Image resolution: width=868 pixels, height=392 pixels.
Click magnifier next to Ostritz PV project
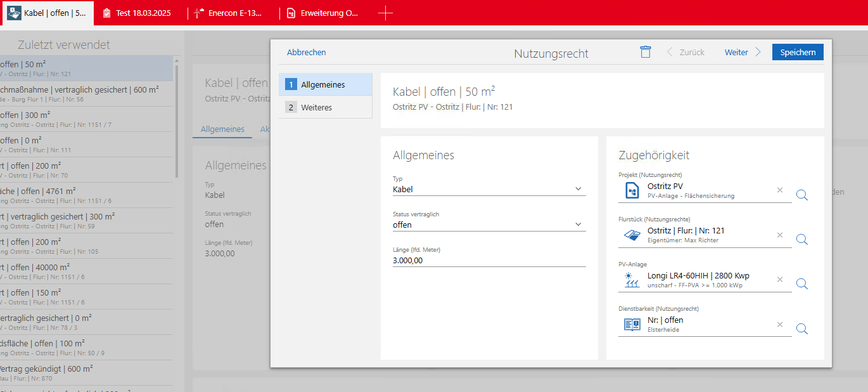(801, 195)
